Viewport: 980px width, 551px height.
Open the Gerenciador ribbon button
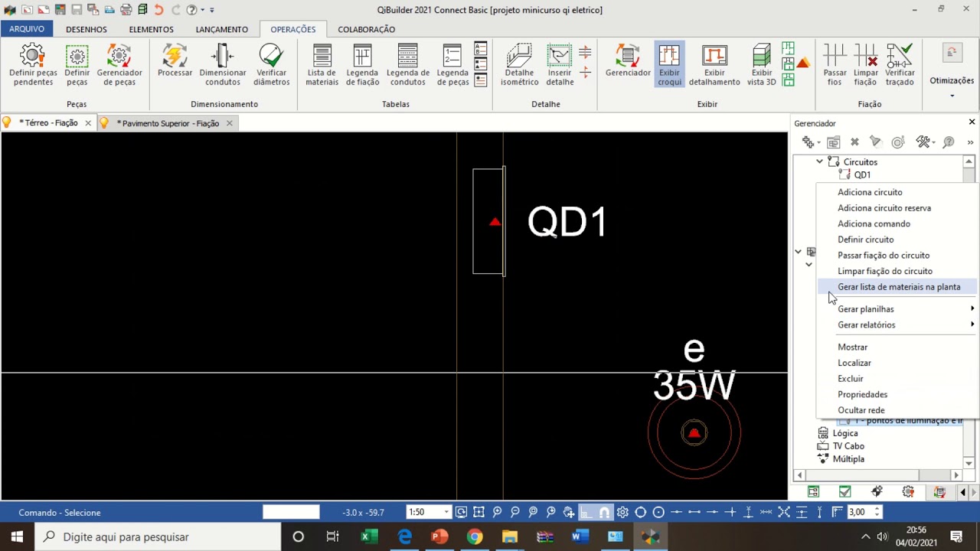tap(628, 60)
